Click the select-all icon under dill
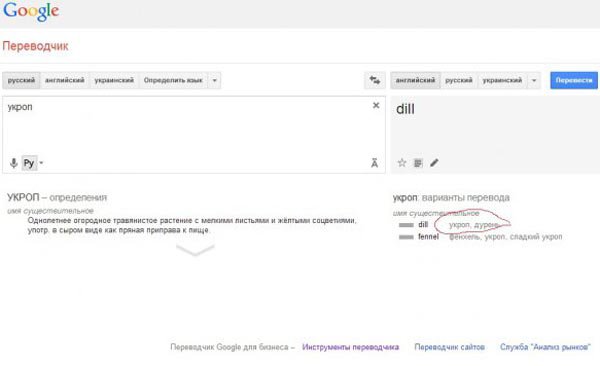Viewport: 600px width, 366px height. tap(418, 163)
